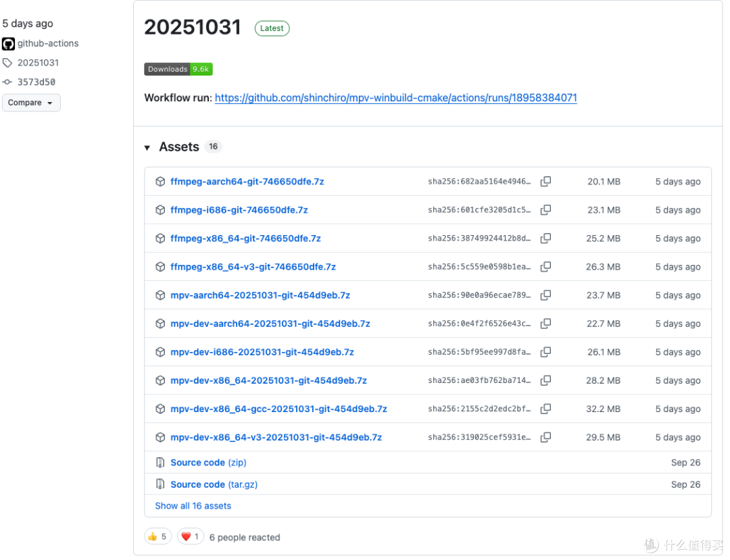
Task: Click package icon beside mpv-dev-i686 file
Action: pos(160,352)
